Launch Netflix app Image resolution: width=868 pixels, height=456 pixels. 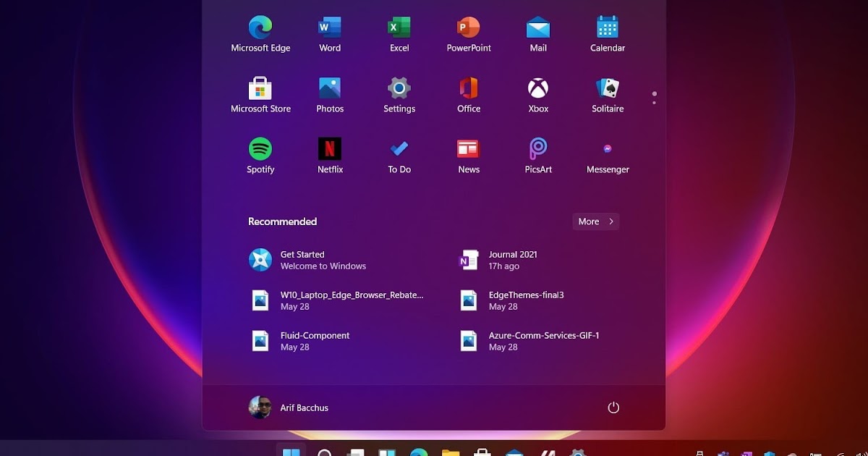tap(330, 156)
